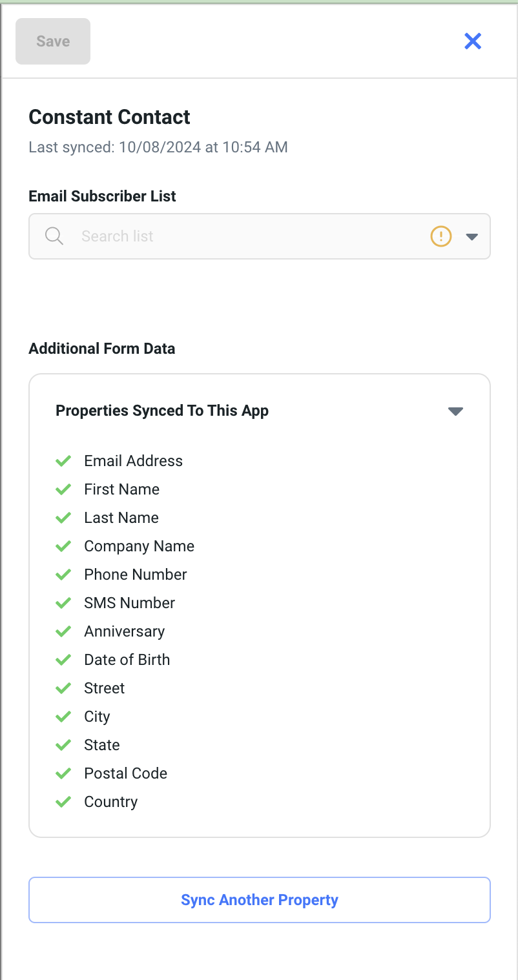Collapse the Properties Synced To This App section
The image size is (518, 980).
[455, 411]
